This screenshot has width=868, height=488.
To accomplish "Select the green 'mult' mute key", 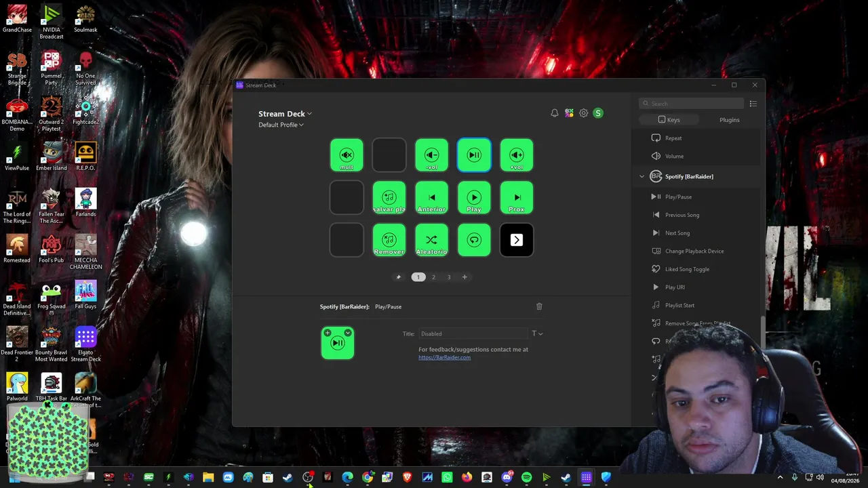I will tap(347, 155).
